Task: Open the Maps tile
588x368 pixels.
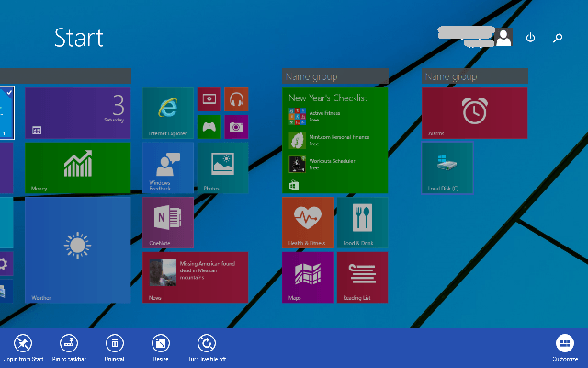Action: [308, 278]
